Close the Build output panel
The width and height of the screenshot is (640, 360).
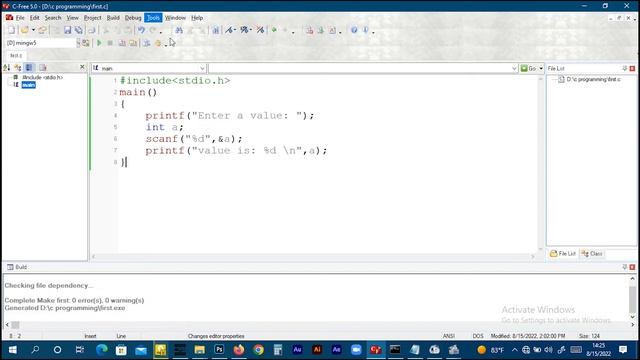[632, 267]
